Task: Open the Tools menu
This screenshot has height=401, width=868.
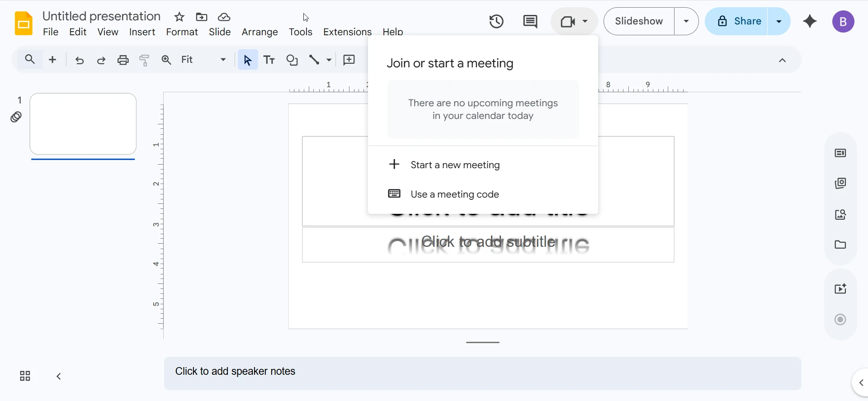Action: click(301, 32)
